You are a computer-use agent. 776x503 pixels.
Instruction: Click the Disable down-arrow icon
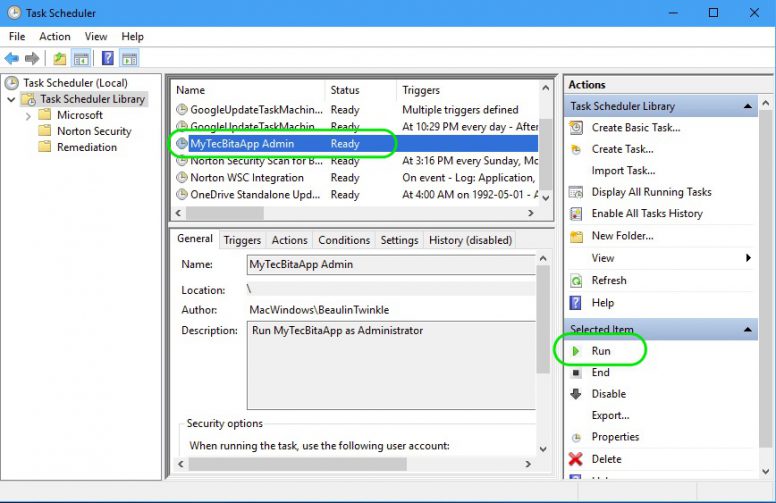coord(576,394)
